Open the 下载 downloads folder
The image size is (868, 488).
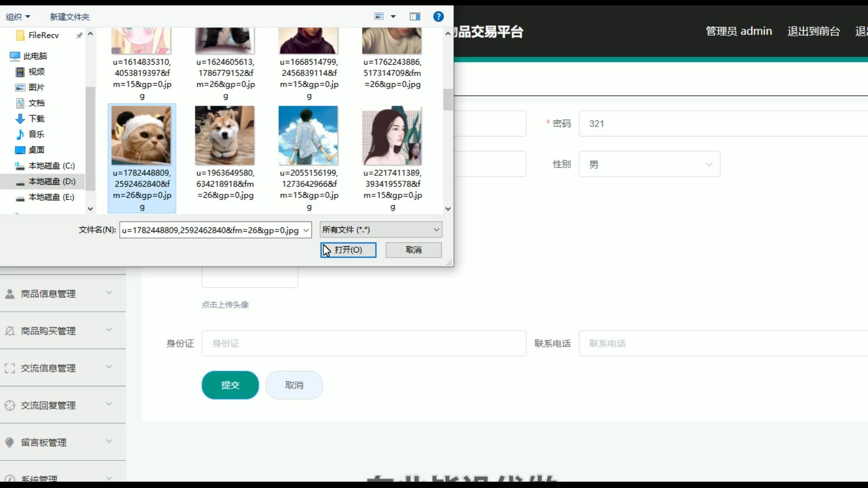(36, 118)
